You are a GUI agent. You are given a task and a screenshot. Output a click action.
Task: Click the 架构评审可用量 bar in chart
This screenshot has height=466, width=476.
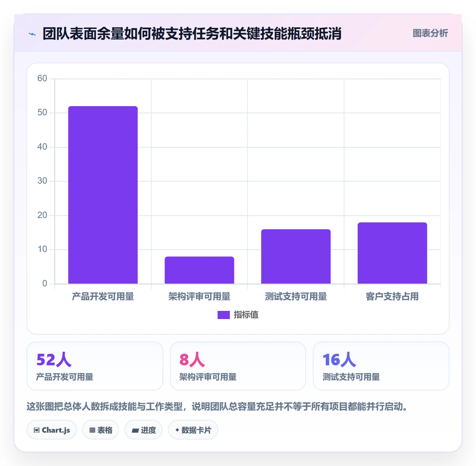pos(200,270)
